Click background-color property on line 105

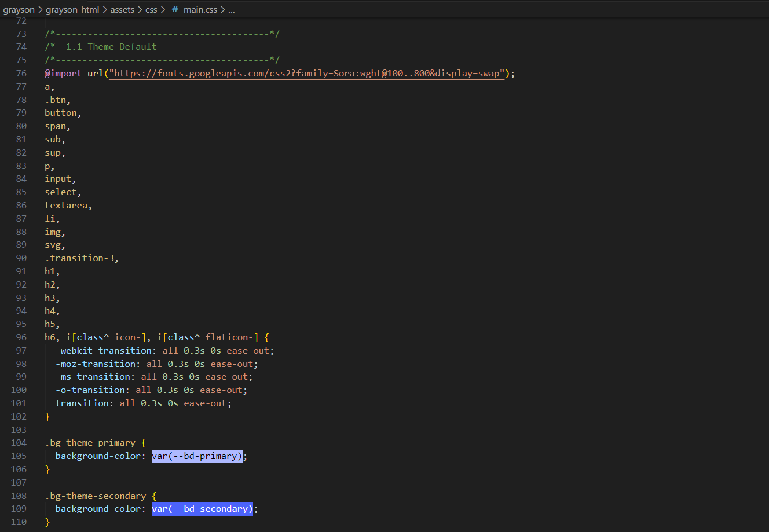98,456
